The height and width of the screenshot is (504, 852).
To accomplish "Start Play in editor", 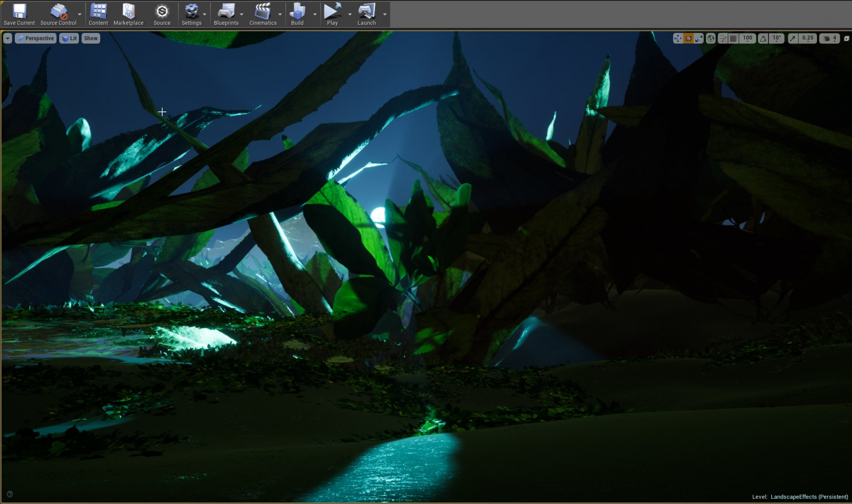I will tap(332, 15).
